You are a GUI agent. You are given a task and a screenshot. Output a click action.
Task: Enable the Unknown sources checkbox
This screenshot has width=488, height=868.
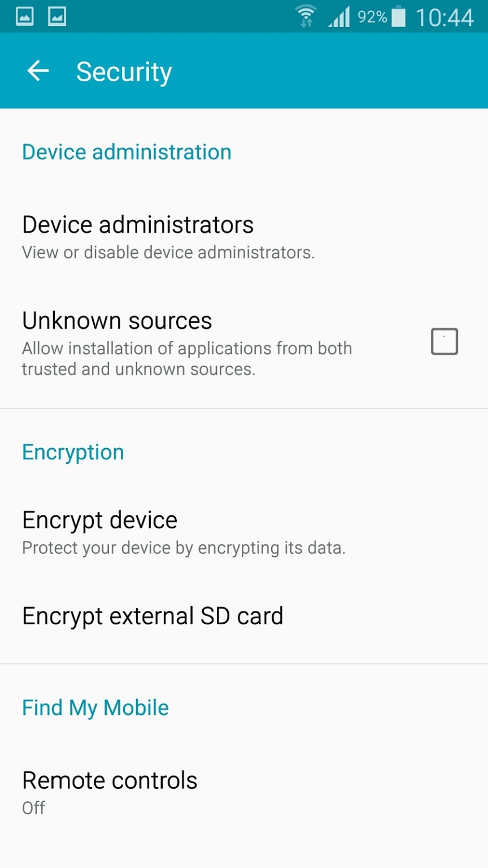445,342
